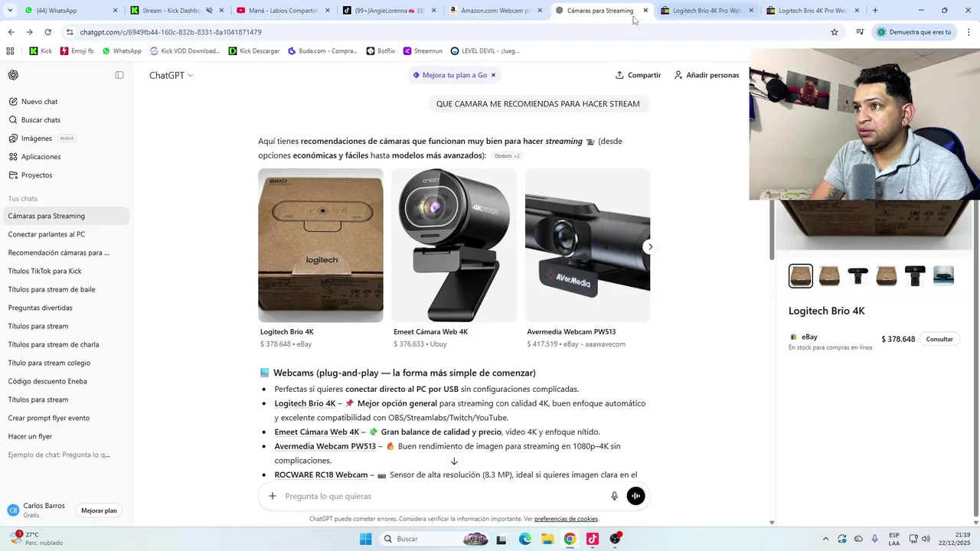
Task: Open TikTok from the taskbar
Action: point(593,539)
